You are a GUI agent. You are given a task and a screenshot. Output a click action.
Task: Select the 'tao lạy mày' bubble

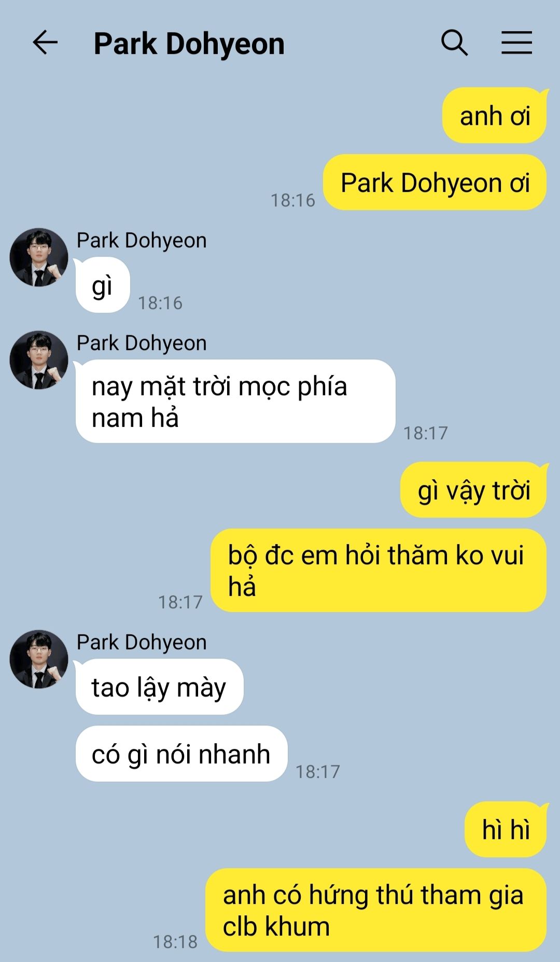[x=159, y=687]
